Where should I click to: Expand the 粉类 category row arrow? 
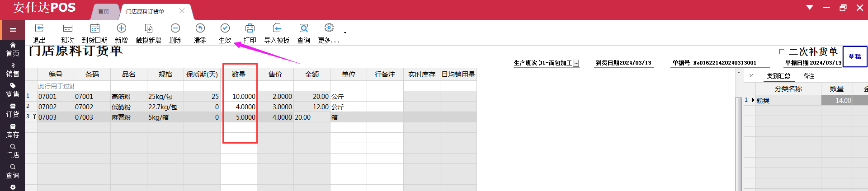753,100
